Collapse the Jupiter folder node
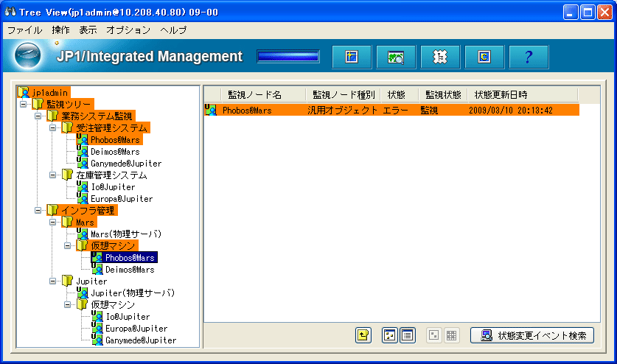617x364 pixels. (x=53, y=281)
